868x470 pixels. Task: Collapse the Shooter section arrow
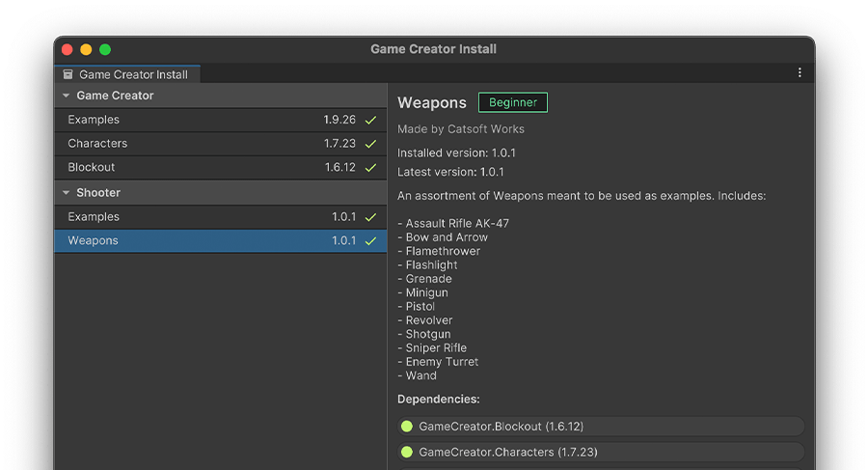pos(66,193)
